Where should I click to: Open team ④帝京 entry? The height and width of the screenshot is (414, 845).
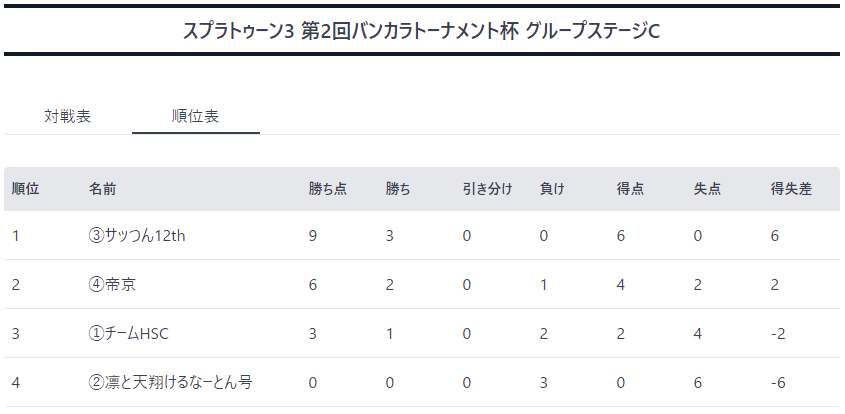[x=112, y=284]
